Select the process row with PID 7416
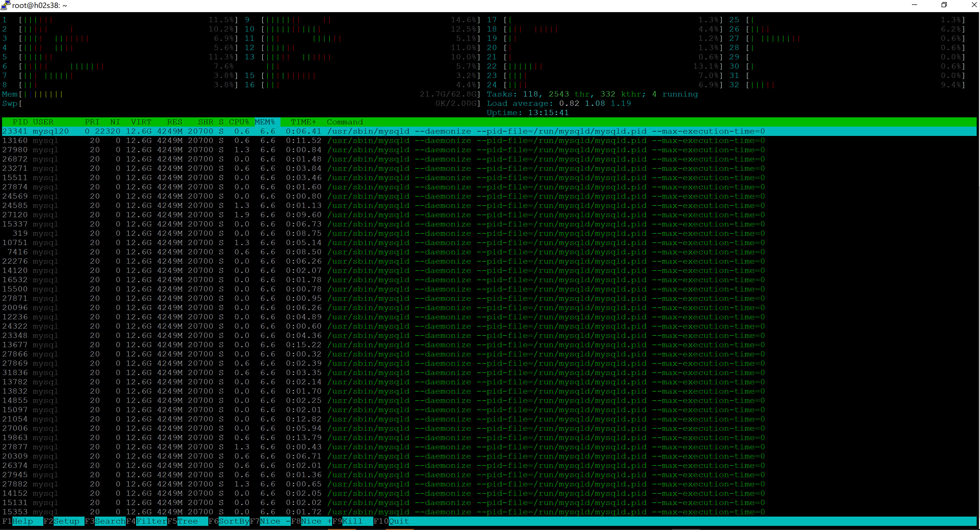The width and height of the screenshot is (980, 530). [489, 252]
